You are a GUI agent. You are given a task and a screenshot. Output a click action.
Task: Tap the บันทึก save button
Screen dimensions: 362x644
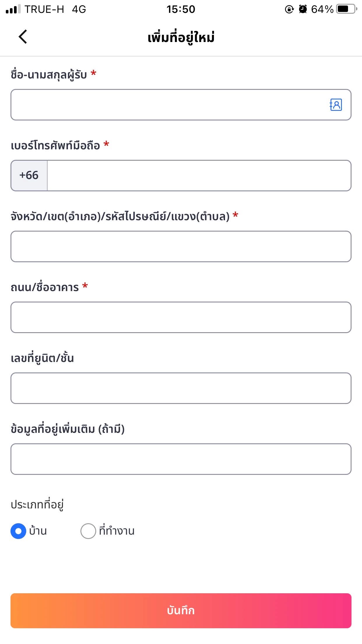[181, 611]
